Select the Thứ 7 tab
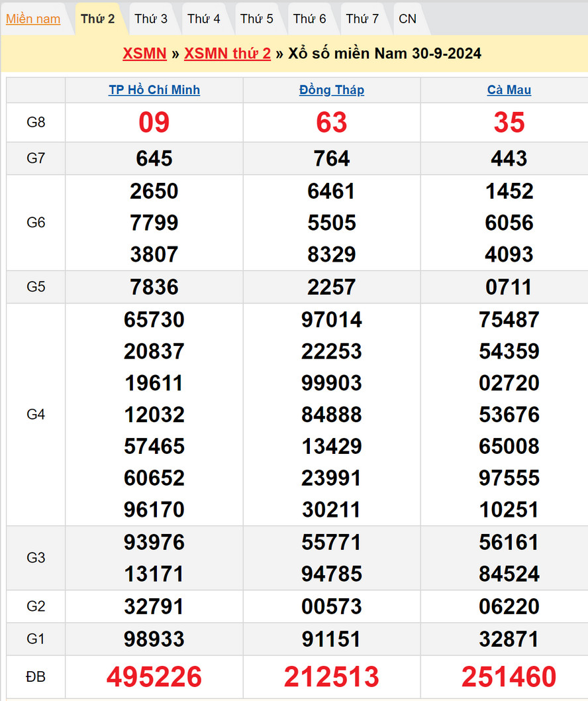588x701 pixels. [x=362, y=19]
